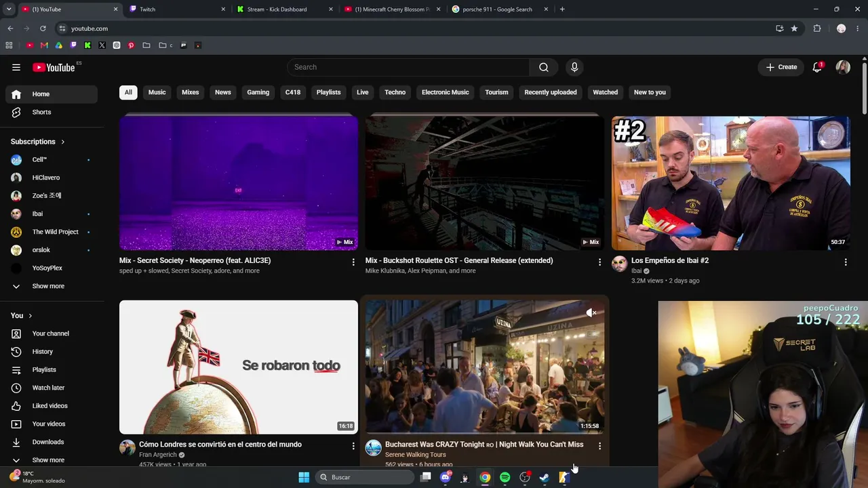
Task: Switch to the Twitch browser tab
Action: point(178,9)
